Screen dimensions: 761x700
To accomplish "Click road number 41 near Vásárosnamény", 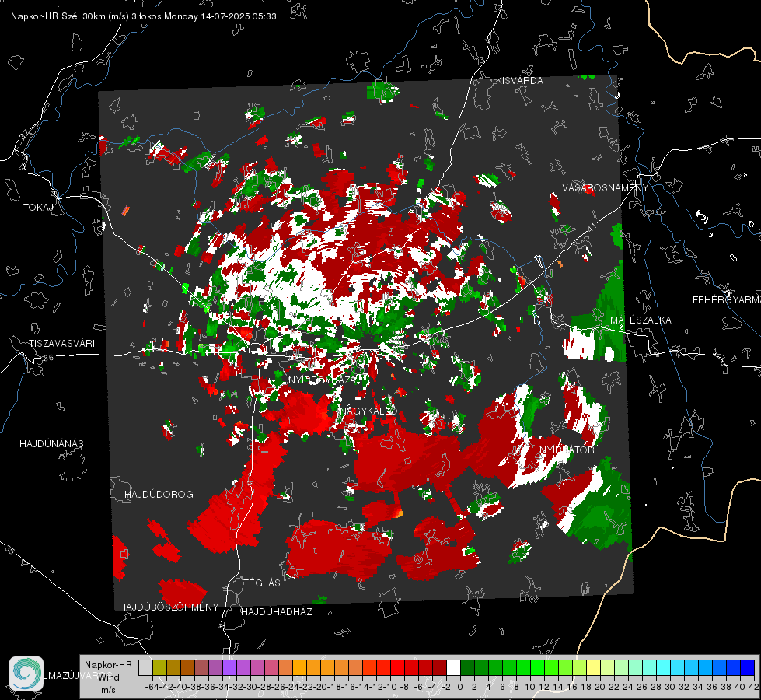I will click(x=591, y=229).
